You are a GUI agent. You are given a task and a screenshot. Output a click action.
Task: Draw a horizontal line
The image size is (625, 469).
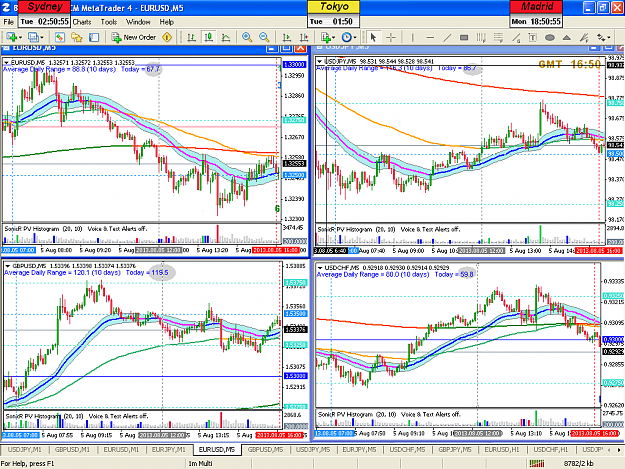click(430, 37)
